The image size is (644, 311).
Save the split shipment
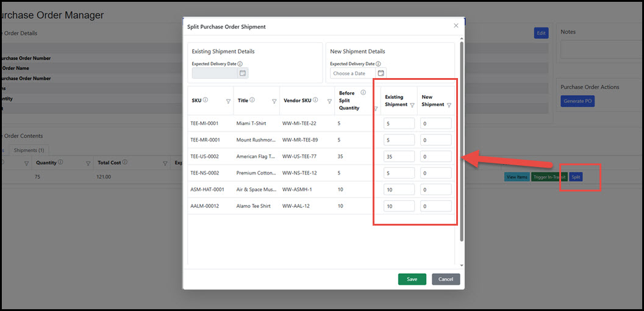(412, 279)
